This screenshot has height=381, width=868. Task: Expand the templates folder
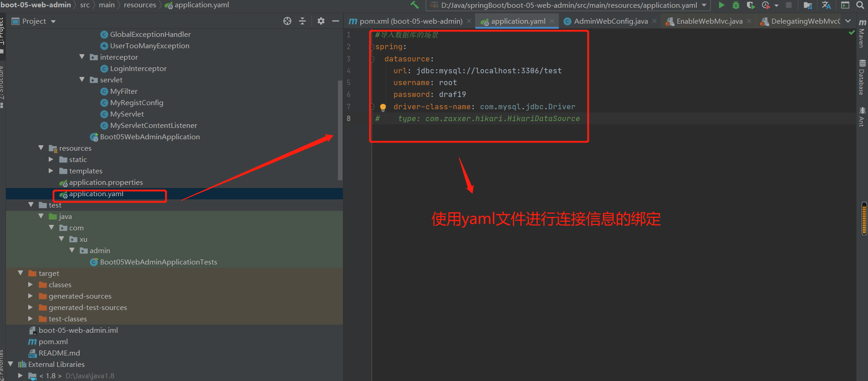(x=51, y=171)
